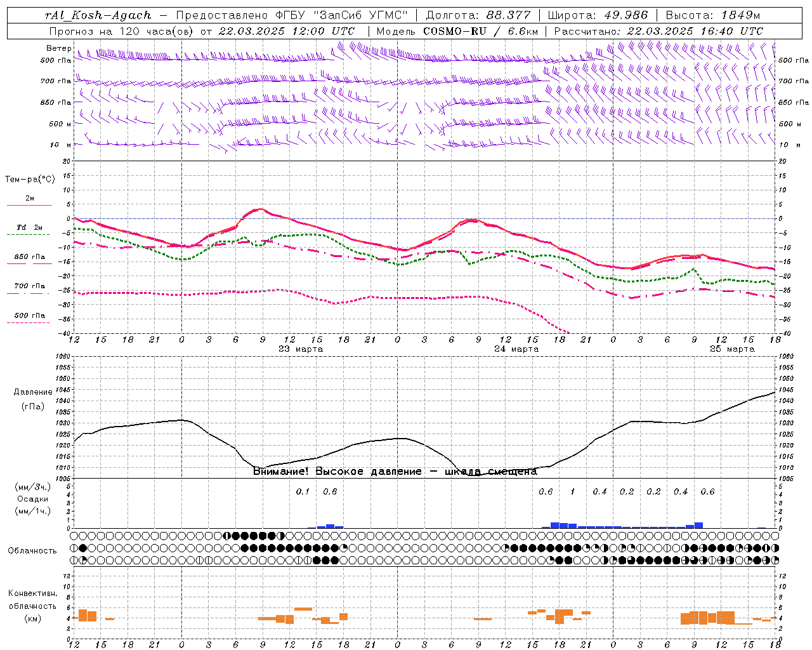Click the (гПа) unit under Давление
The width and height of the screenshot is (812, 650).
pos(33,407)
